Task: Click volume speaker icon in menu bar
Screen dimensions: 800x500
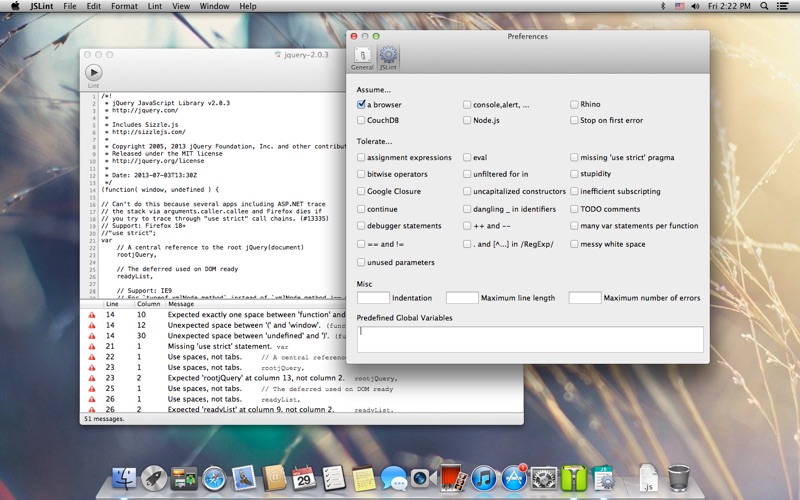Action: coord(695,6)
